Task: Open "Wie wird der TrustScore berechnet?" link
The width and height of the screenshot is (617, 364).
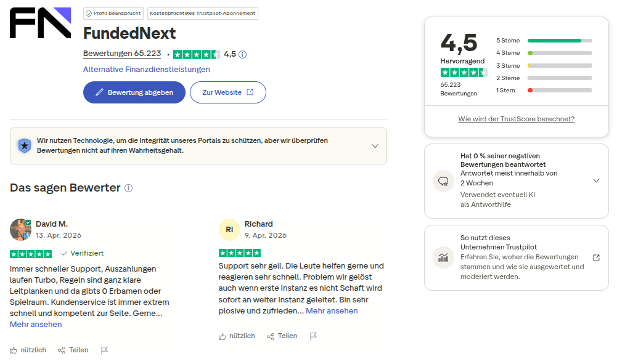Action: pyautogui.click(x=516, y=118)
